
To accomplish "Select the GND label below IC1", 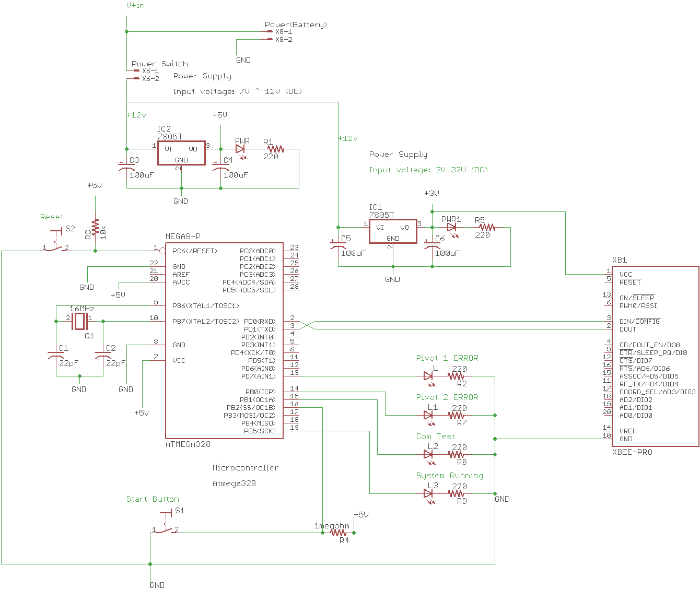I will coord(393,279).
